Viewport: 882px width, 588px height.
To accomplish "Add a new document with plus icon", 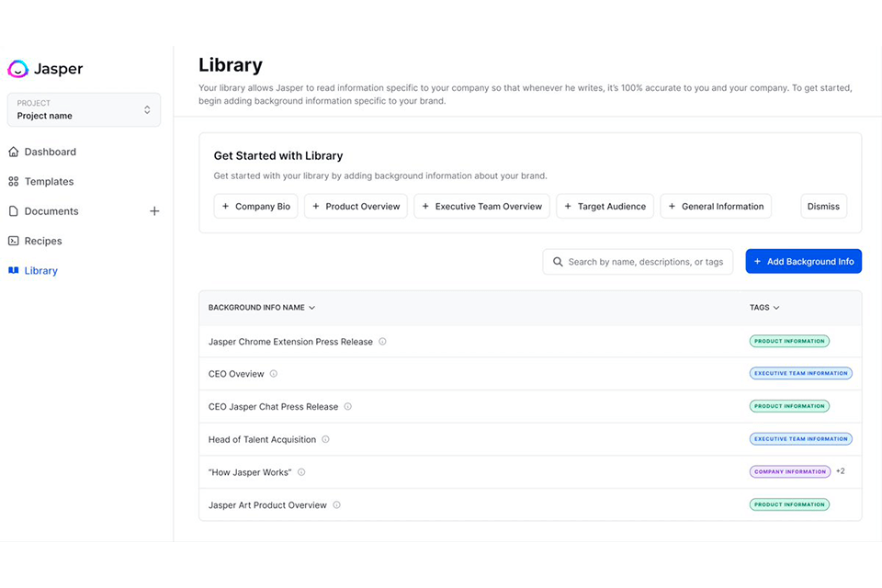I will click(x=154, y=211).
